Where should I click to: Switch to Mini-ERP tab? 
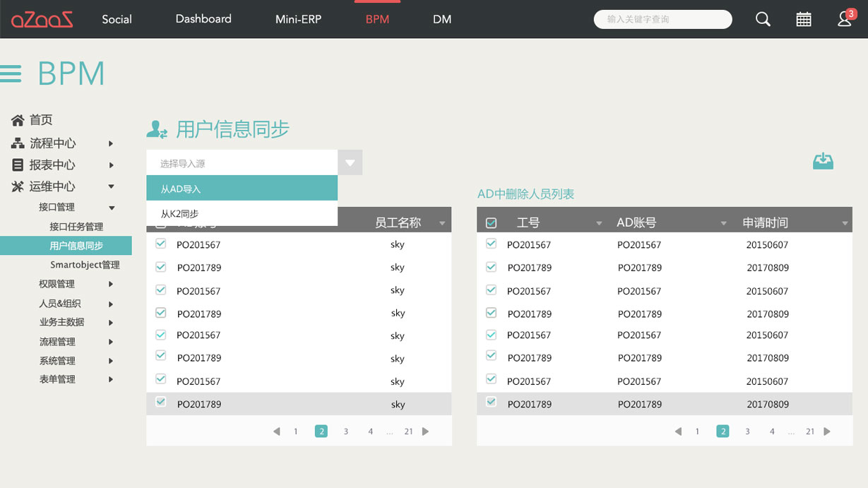pyautogui.click(x=298, y=19)
